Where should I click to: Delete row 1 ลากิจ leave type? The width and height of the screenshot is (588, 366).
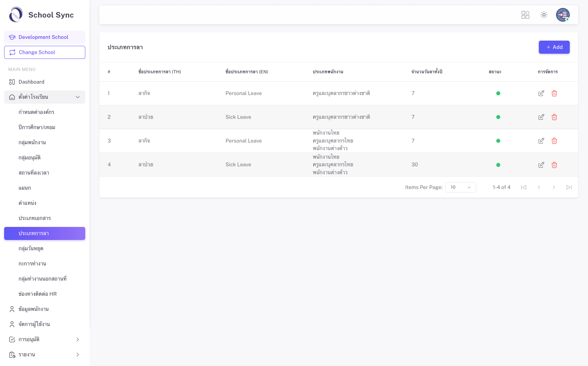(554, 93)
